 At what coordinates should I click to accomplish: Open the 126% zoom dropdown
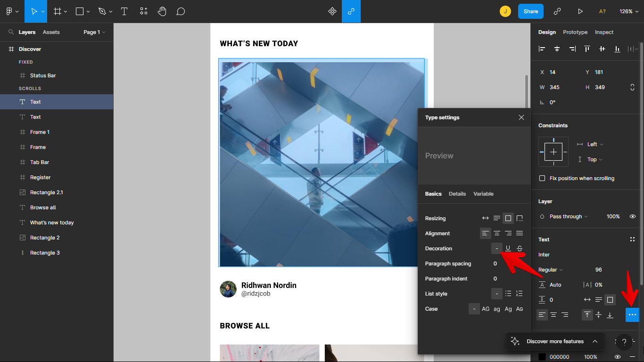tap(628, 11)
